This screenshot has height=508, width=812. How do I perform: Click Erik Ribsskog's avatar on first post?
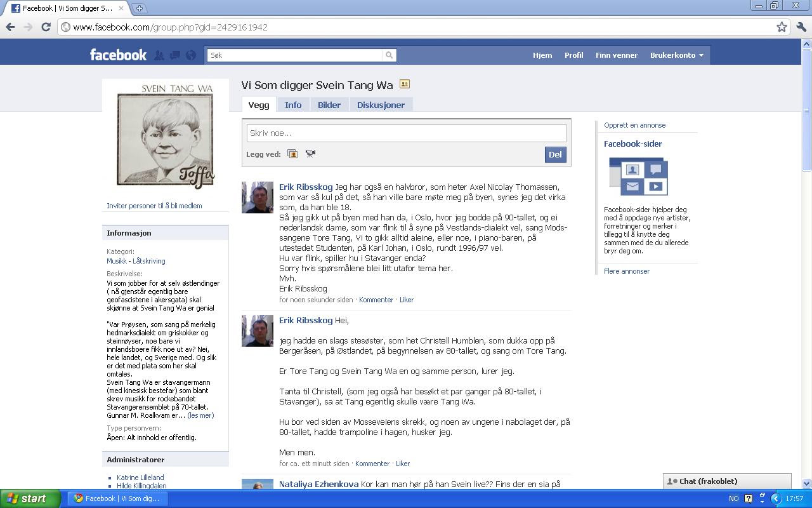[x=258, y=197]
